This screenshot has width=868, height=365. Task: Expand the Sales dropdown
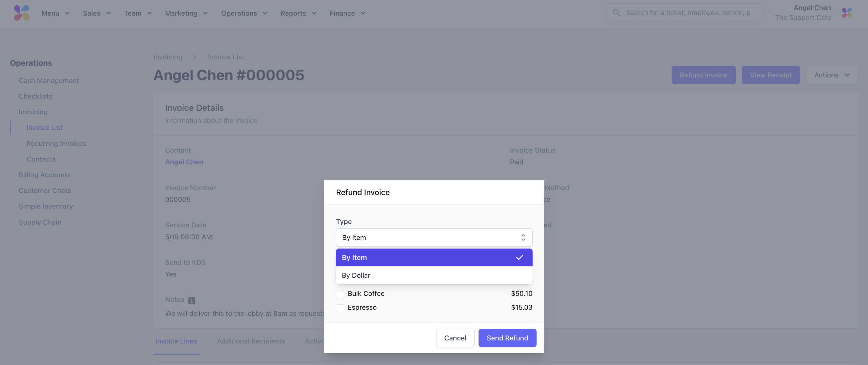pos(97,13)
